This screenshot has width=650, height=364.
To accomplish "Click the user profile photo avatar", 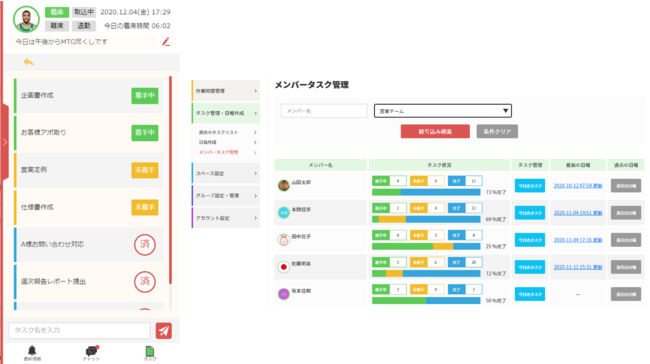I will 26,19.
